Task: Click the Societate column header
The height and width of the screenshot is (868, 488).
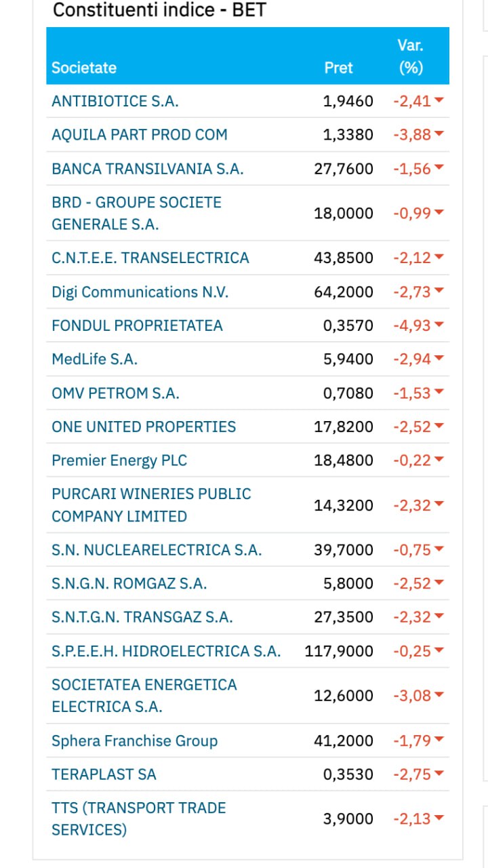Action: coord(84,68)
